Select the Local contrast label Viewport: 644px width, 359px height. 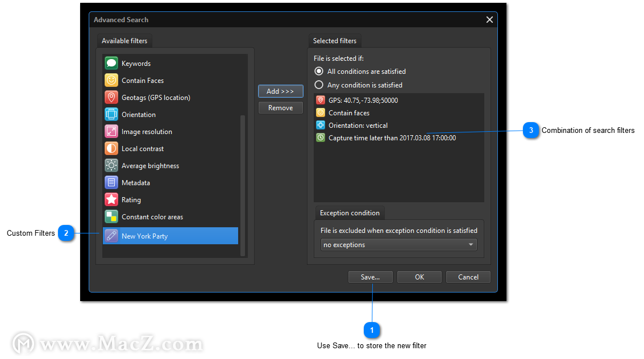(x=143, y=148)
